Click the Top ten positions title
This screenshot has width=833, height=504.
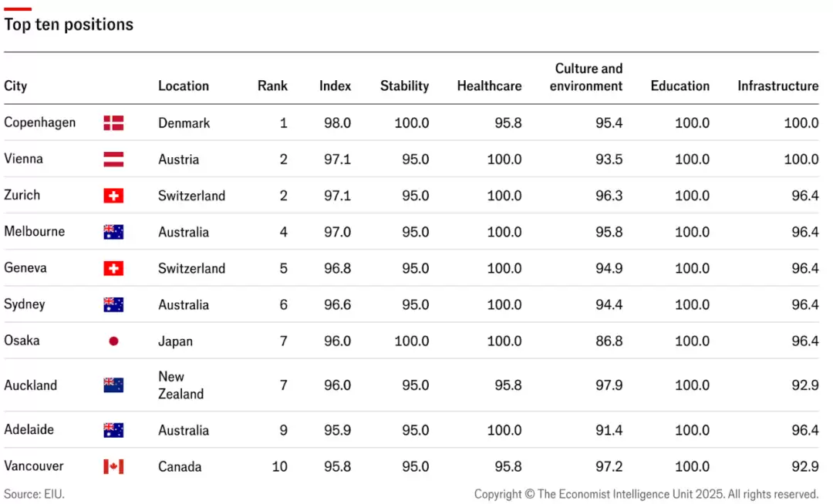[69, 25]
